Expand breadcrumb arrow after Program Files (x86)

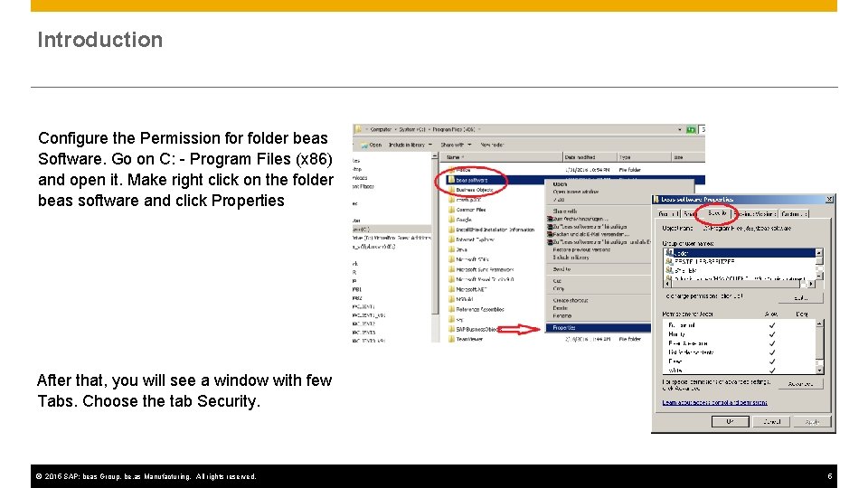[x=479, y=129]
